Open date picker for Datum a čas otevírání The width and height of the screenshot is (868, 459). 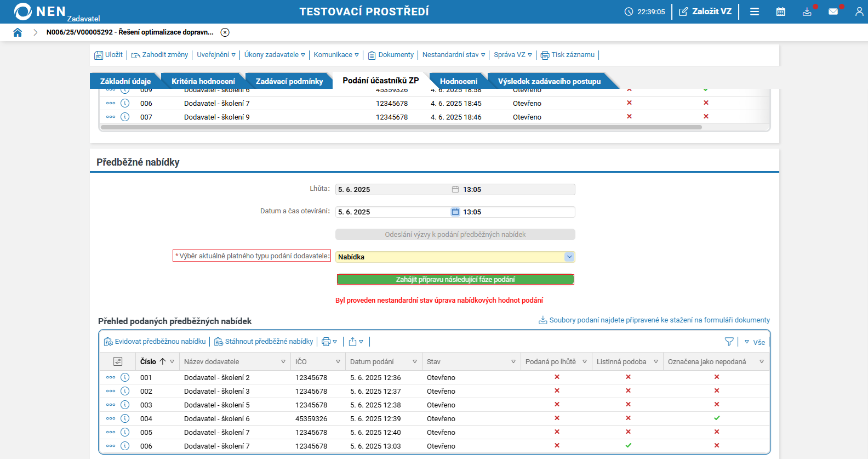tap(455, 212)
